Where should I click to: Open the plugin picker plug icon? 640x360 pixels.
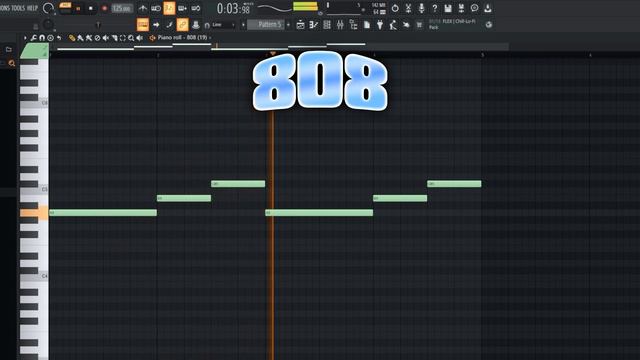380,25
